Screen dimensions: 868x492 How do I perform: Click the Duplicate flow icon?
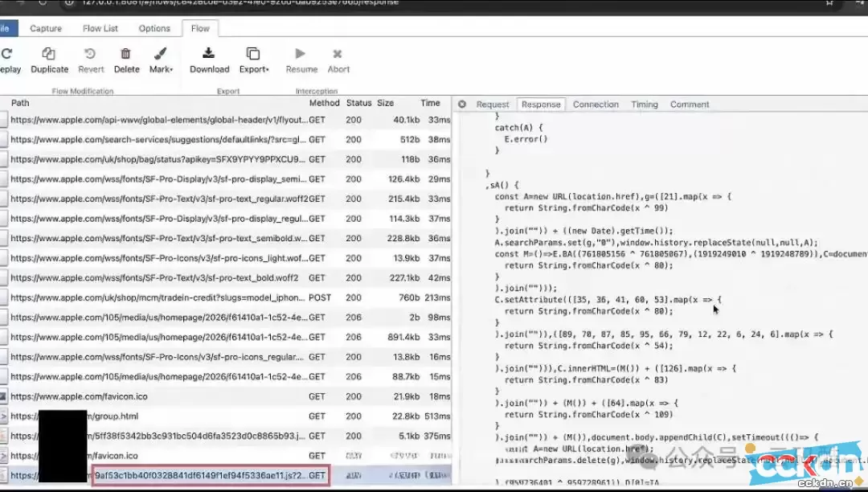(x=49, y=54)
